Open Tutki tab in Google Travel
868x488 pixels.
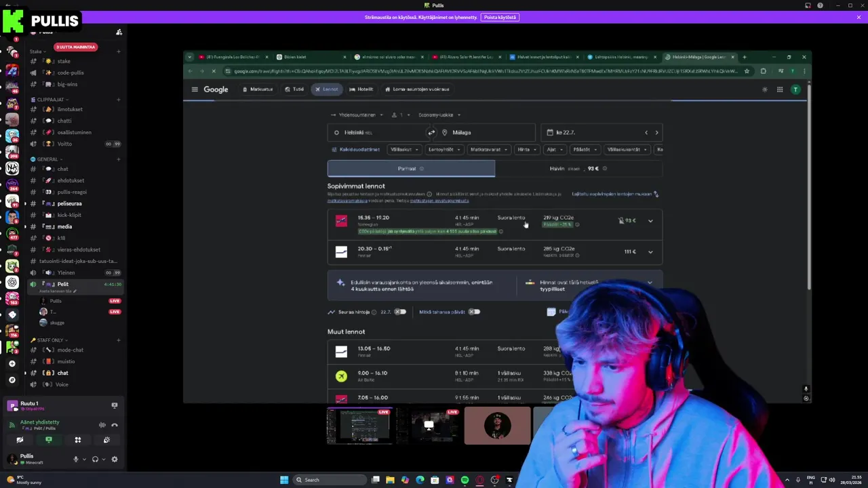coord(294,89)
